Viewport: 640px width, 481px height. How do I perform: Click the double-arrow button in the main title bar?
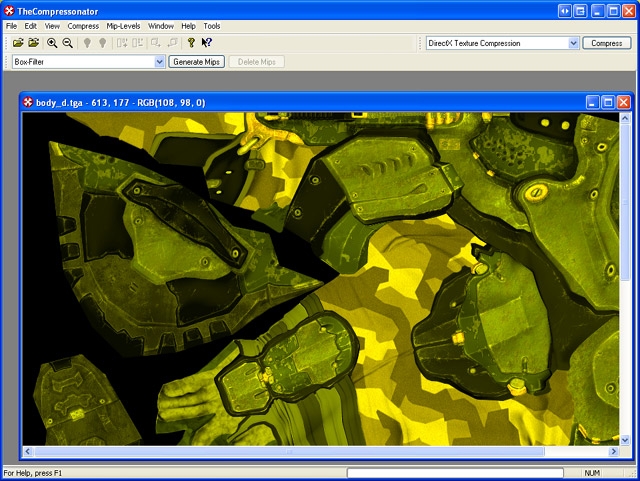coord(566,10)
